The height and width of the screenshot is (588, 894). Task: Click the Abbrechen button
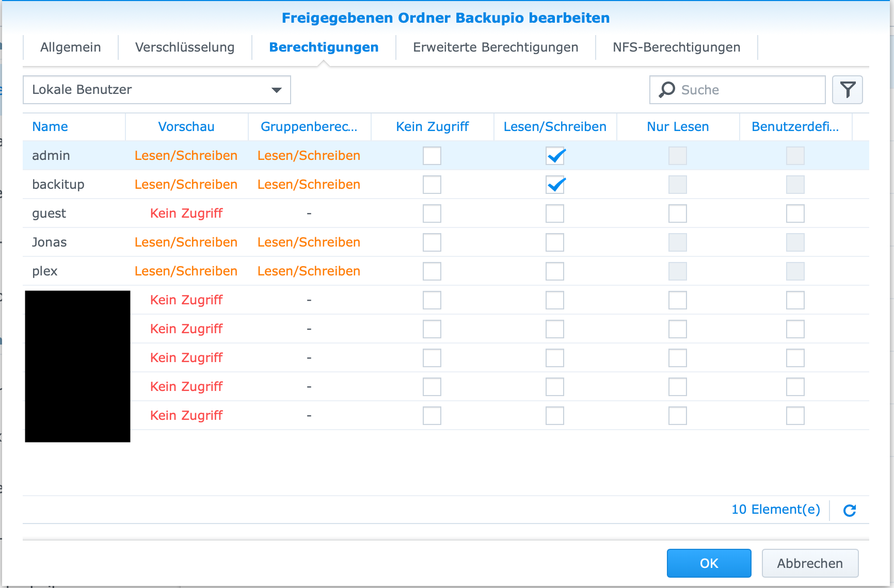tap(809, 563)
